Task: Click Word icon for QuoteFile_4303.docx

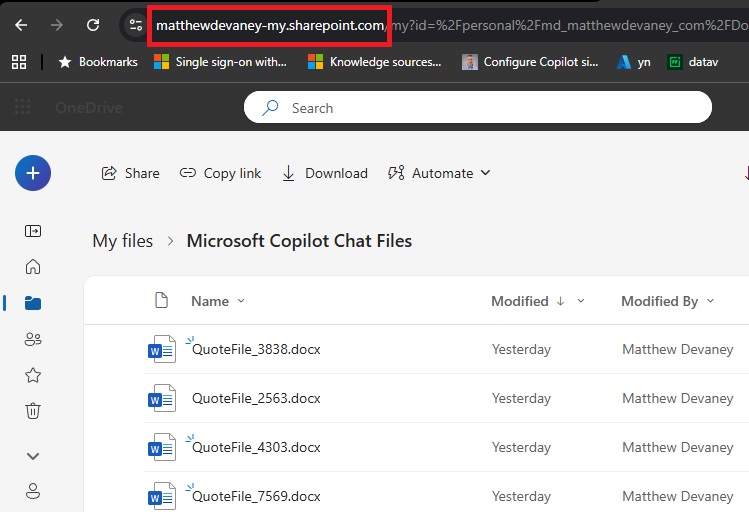Action: (x=162, y=447)
